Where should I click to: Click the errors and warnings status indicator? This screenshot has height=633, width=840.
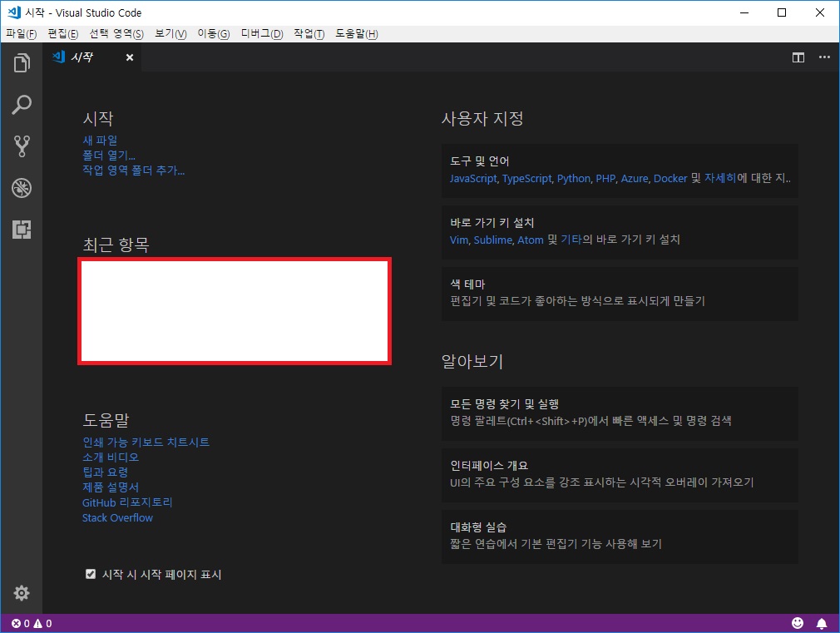tap(32, 623)
